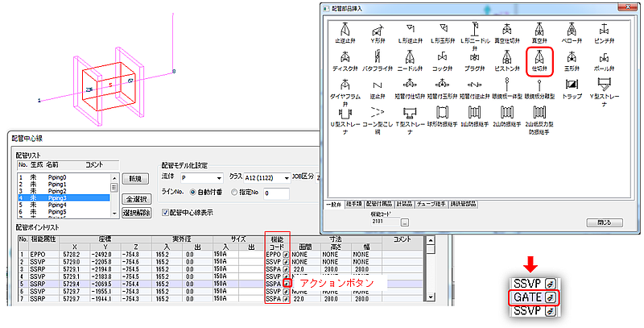Toggle the 配管中心線表示 checkbox
The height and width of the screenshot is (328, 644).
pos(166,213)
